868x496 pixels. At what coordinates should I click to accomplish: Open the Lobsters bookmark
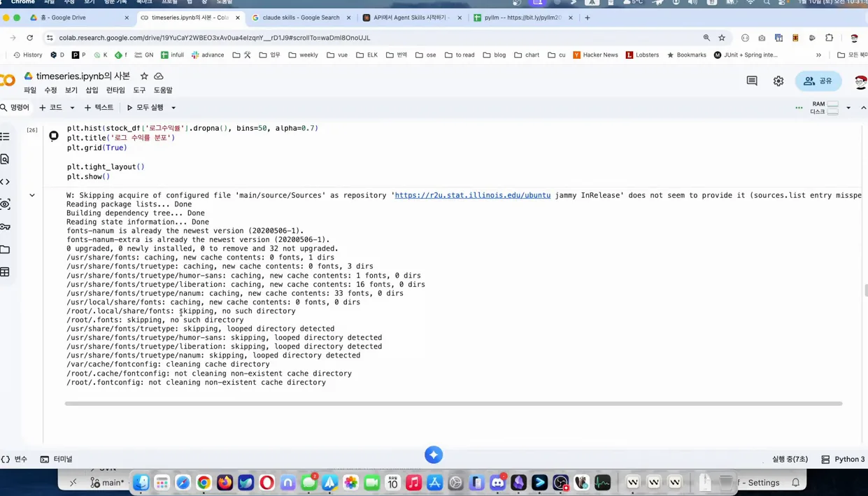pyautogui.click(x=642, y=55)
